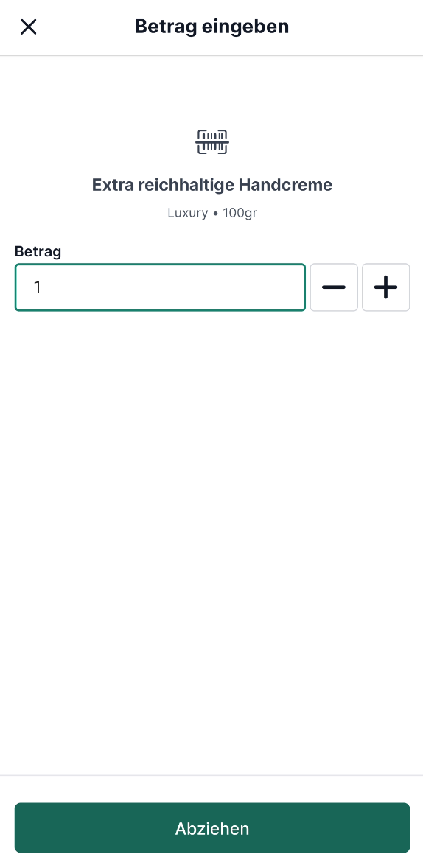Increase the Betrag amount by one
Image resolution: width=423 pixels, height=868 pixels.
(386, 287)
